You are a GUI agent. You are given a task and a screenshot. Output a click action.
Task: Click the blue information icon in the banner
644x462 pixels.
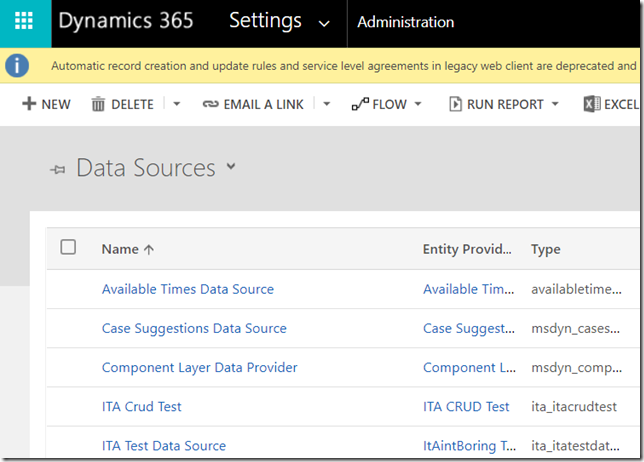coord(17,66)
